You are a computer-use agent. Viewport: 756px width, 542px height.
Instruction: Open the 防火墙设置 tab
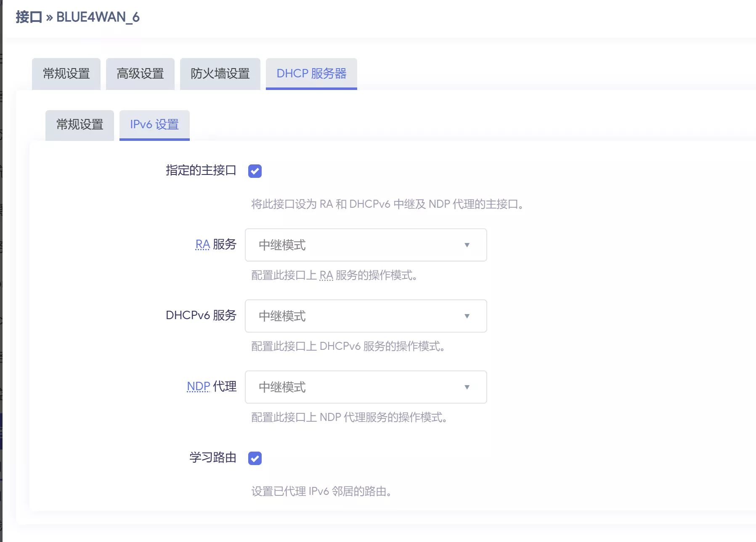coord(220,74)
